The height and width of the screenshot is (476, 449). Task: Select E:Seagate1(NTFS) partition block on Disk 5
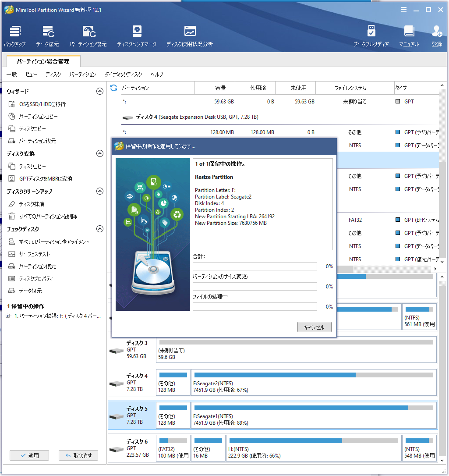(314, 415)
